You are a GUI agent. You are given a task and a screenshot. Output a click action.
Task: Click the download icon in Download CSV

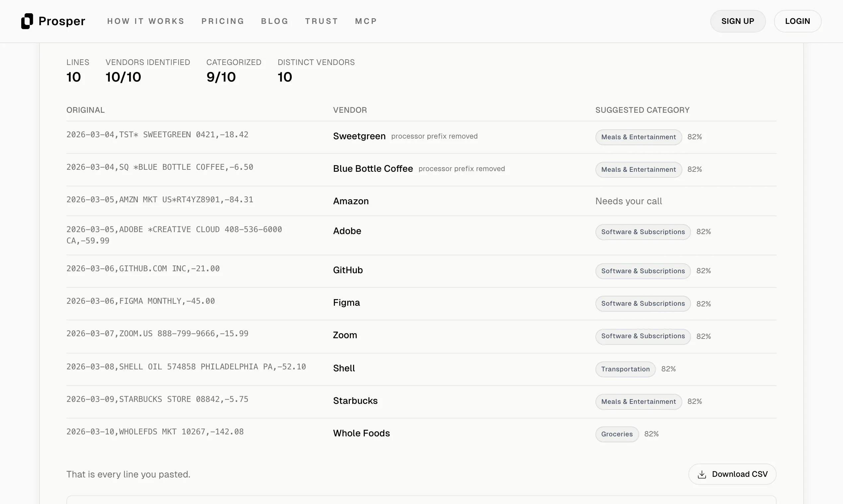coord(702,474)
